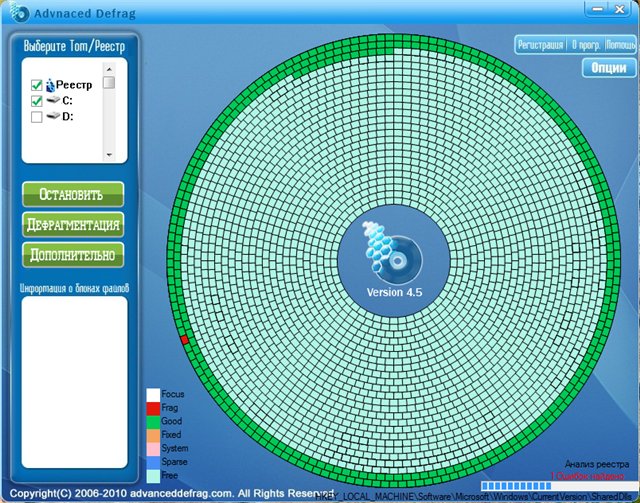The image size is (640, 503).
Task: Enable the D: drive checkbox
Action: (37, 117)
